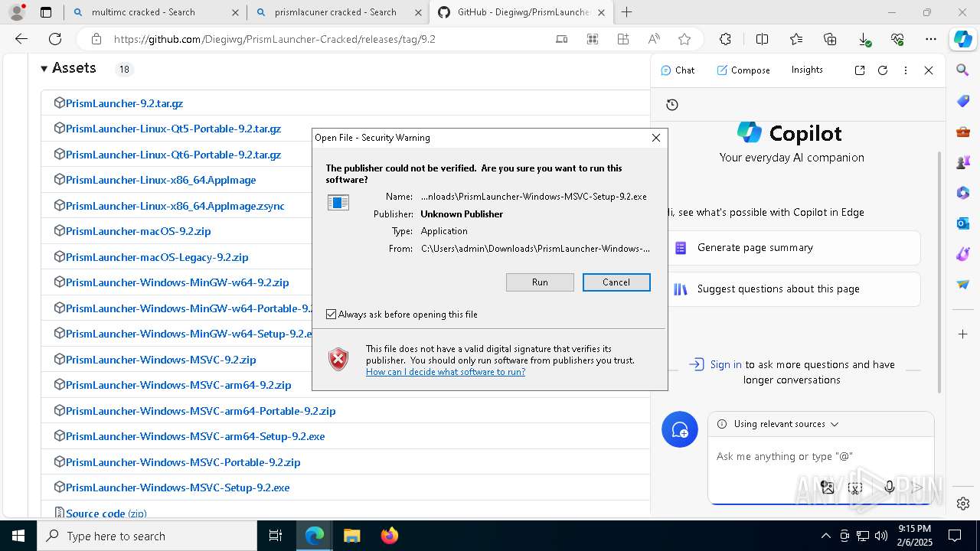Select the GitHub PrismLauncher tab
Viewport: 980px width, 551px height.
click(521, 12)
